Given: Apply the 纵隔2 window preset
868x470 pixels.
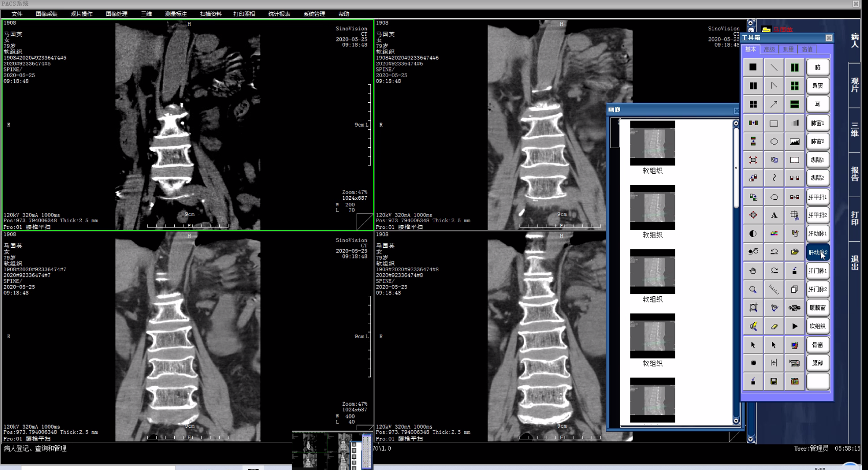Looking at the screenshot, I should (x=817, y=178).
